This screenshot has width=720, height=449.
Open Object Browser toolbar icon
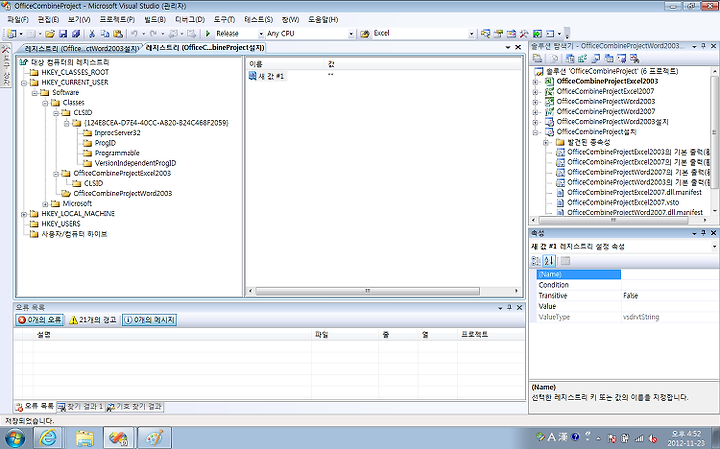pos(511,34)
